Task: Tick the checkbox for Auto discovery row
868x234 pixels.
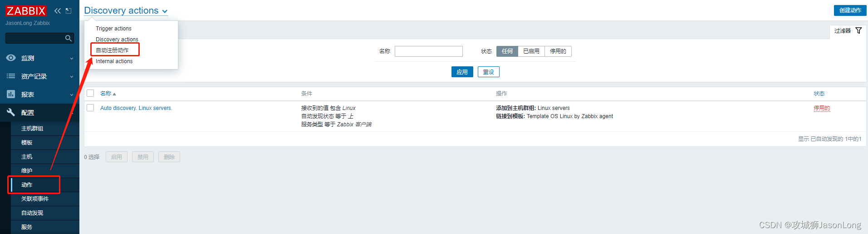Action: pos(90,108)
